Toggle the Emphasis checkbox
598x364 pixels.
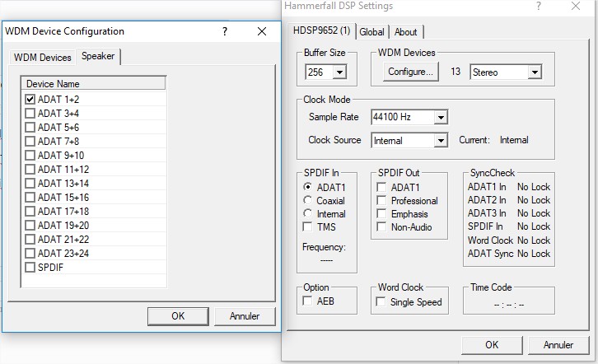pyautogui.click(x=381, y=213)
